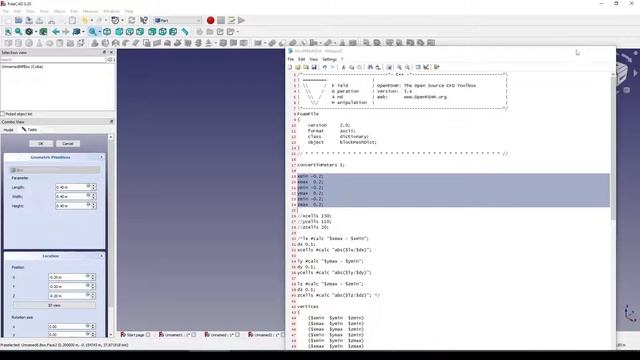
Task: Open the Box primitive type combo box
Action: pyautogui.click(x=54, y=170)
